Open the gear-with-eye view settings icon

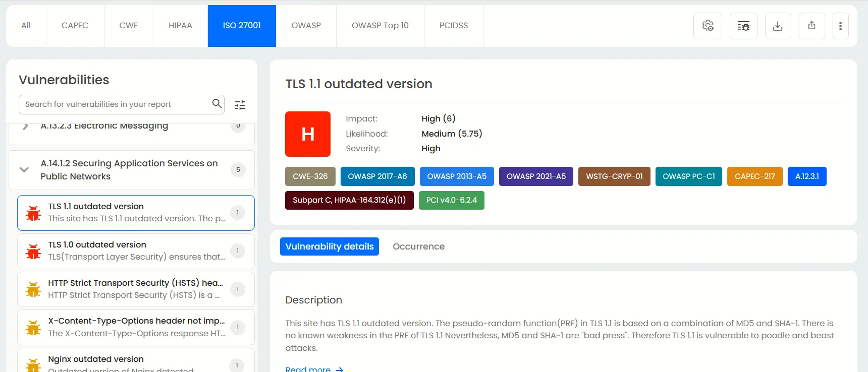coord(708,26)
